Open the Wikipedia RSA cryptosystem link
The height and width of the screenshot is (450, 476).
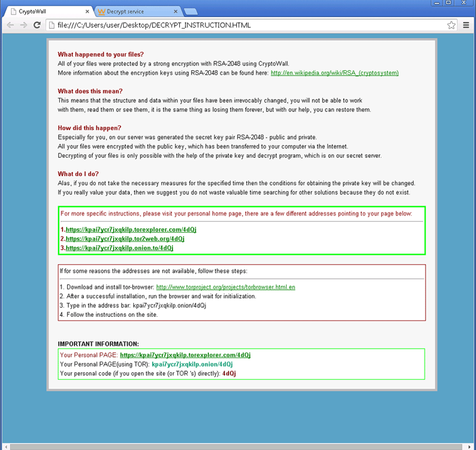(x=334, y=73)
